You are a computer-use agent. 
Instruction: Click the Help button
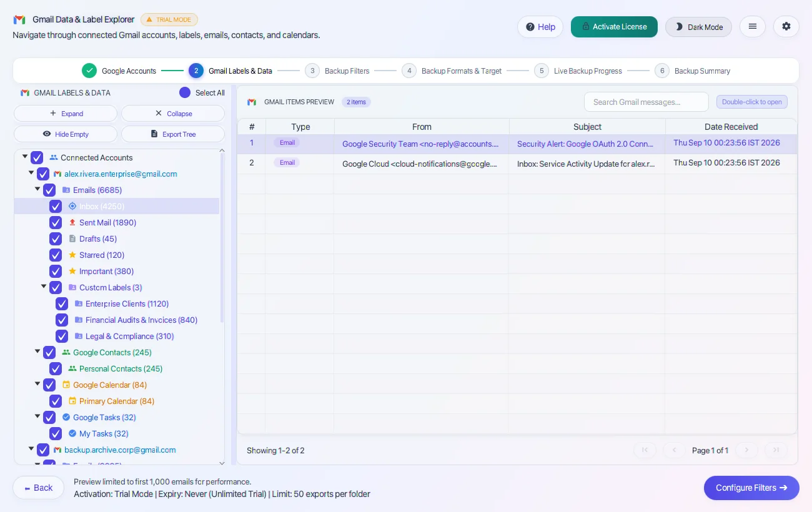540,27
